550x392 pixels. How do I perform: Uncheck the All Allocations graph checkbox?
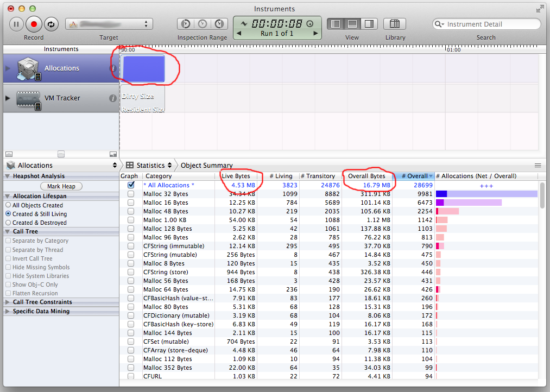[131, 185]
